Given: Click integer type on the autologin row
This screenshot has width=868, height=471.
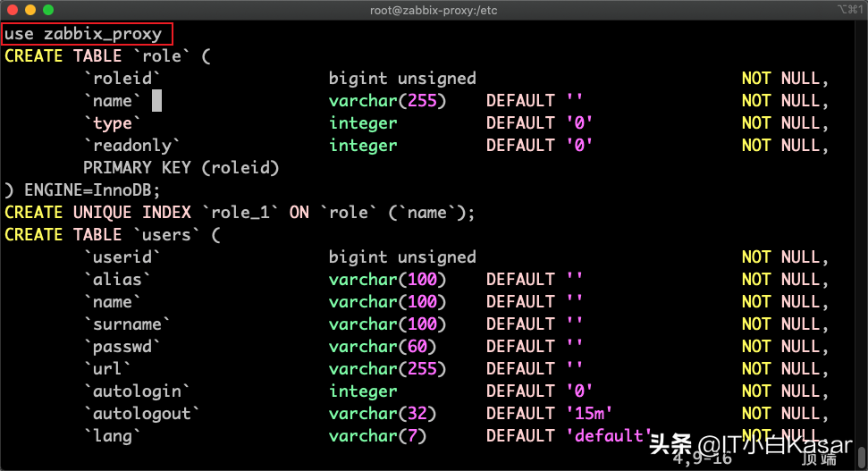Looking at the screenshot, I should (x=363, y=391).
